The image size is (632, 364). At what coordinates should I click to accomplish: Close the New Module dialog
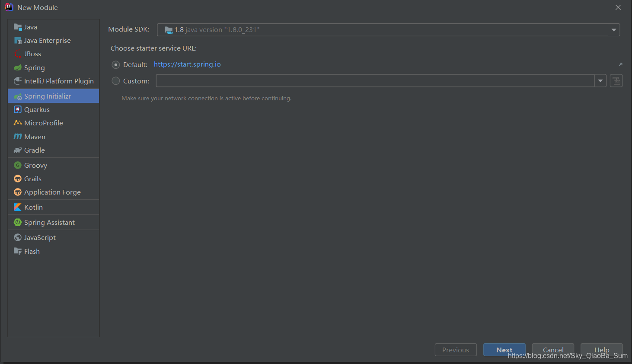[x=618, y=7]
